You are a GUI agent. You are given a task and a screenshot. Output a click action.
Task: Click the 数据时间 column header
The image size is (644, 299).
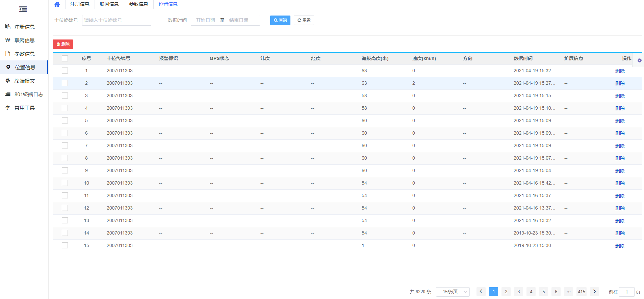523,58
